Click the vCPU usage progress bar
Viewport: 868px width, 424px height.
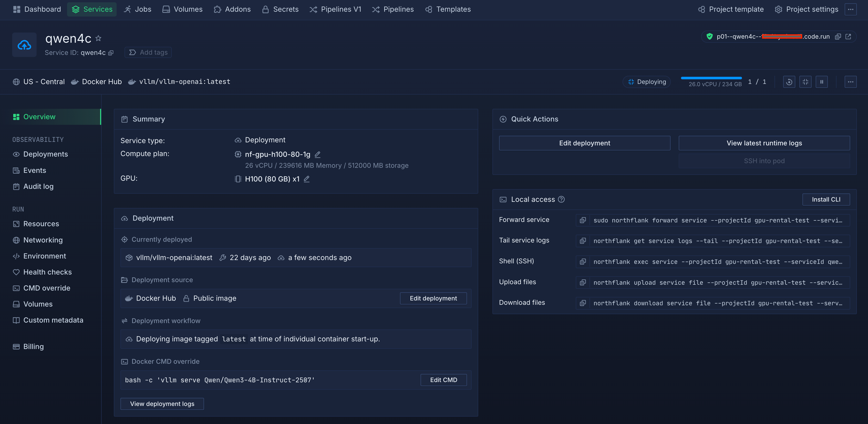pos(711,78)
